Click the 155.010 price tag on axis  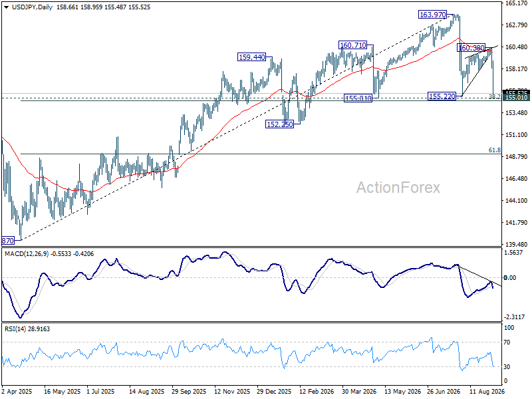click(516, 98)
